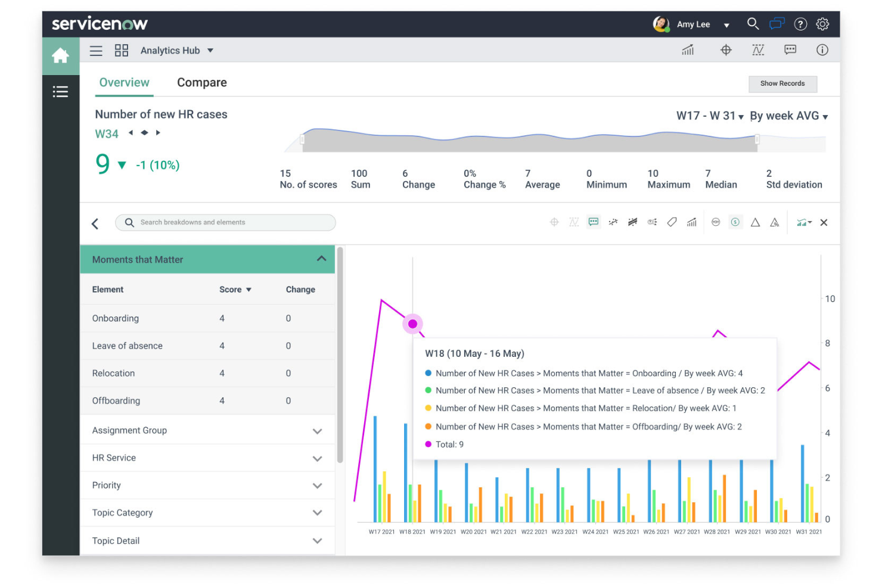Screen dimensions: 882x588
Task: Open the chat bubbles icon in the header
Action: [777, 24]
